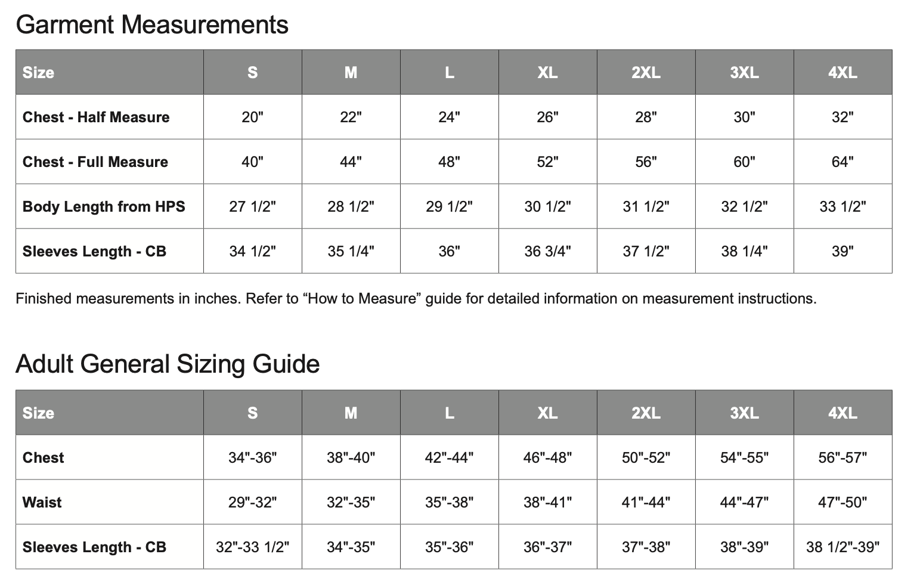Click the 42"-44" chest range cell
This screenshot has width=923, height=588.
449,458
